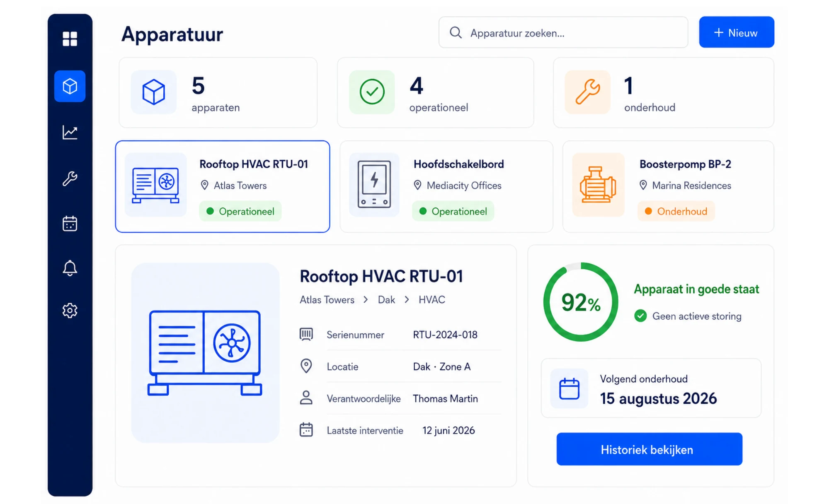Click date 15 augustus 2026
This screenshot has height=504, width=829.
click(658, 399)
